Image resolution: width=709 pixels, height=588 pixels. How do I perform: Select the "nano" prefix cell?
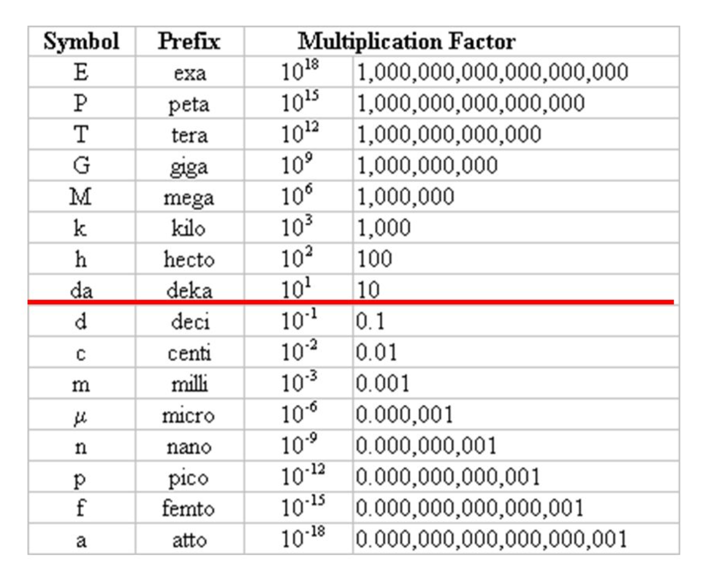click(x=189, y=446)
